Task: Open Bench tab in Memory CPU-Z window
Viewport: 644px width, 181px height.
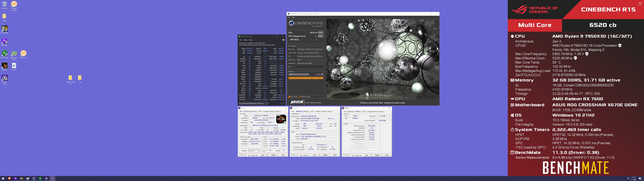Action: [x=376, y=111]
